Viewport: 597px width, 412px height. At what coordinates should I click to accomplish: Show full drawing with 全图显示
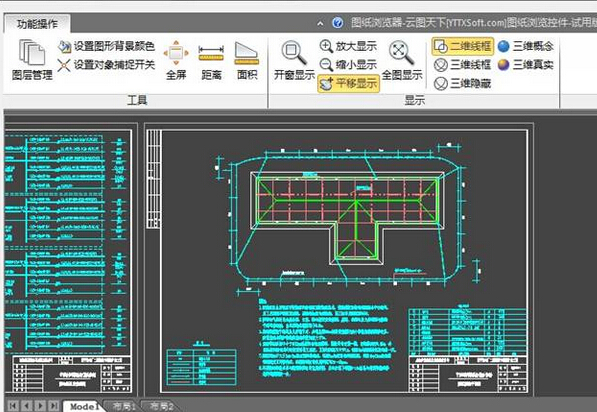[x=402, y=60]
